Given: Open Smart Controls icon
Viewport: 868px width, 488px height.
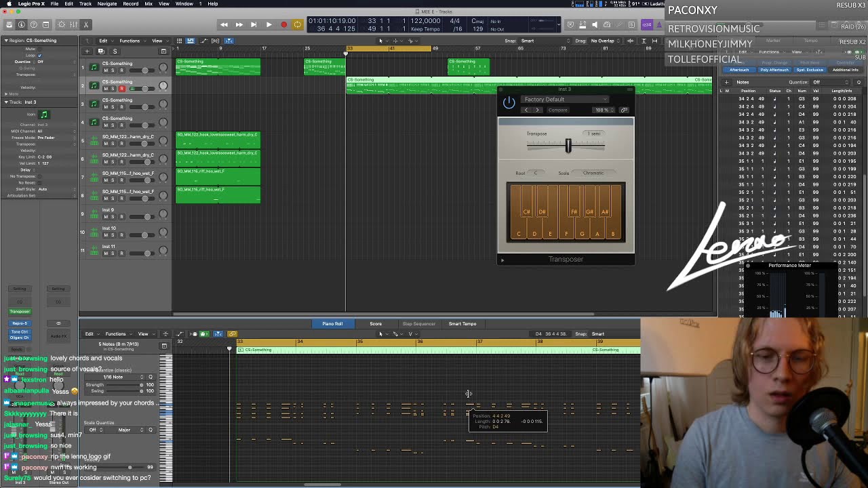Looking at the screenshot, I should click(x=62, y=24).
